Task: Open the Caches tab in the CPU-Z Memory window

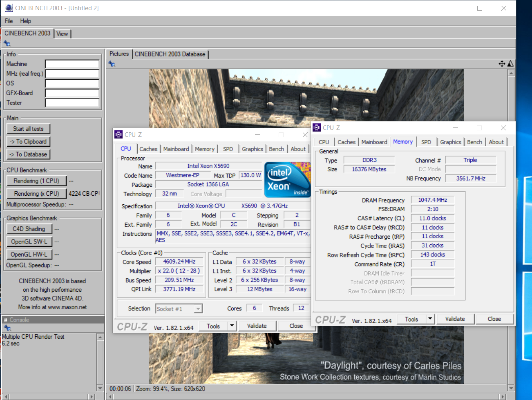Action: (346, 142)
